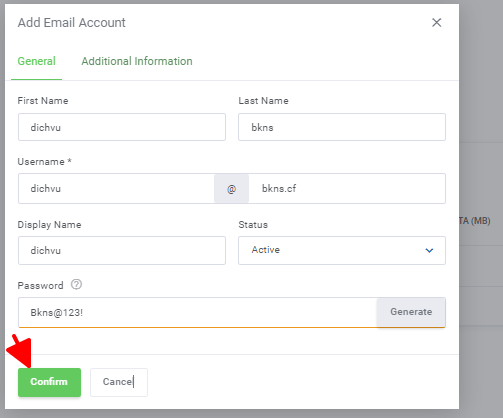Click the @ symbol box in Username
This screenshot has height=418, width=503.
[x=231, y=189]
